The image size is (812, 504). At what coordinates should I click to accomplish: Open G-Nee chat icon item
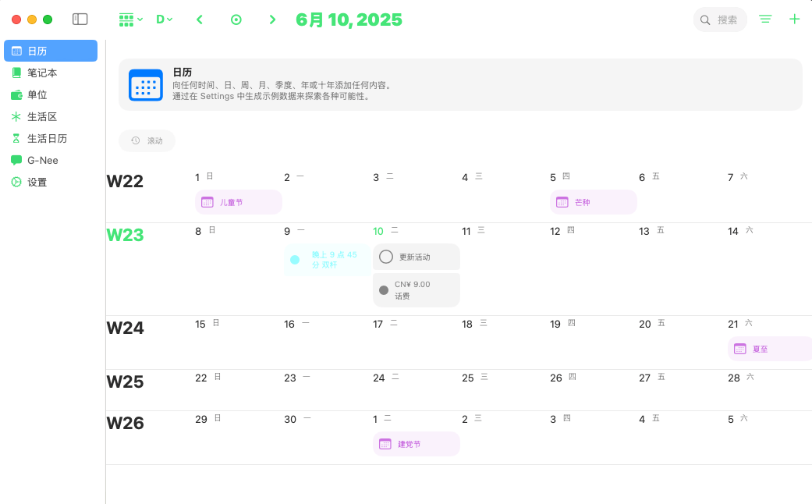pos(42,160)
